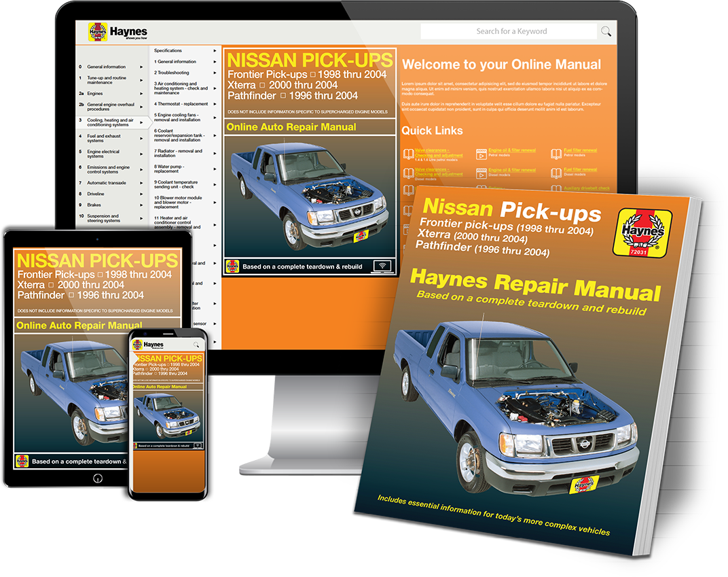Screen dimensions: 728x577
Task: Click the 'Online Auto Repair Manual' banner on monitor
Action: click(x=310, y=127)
